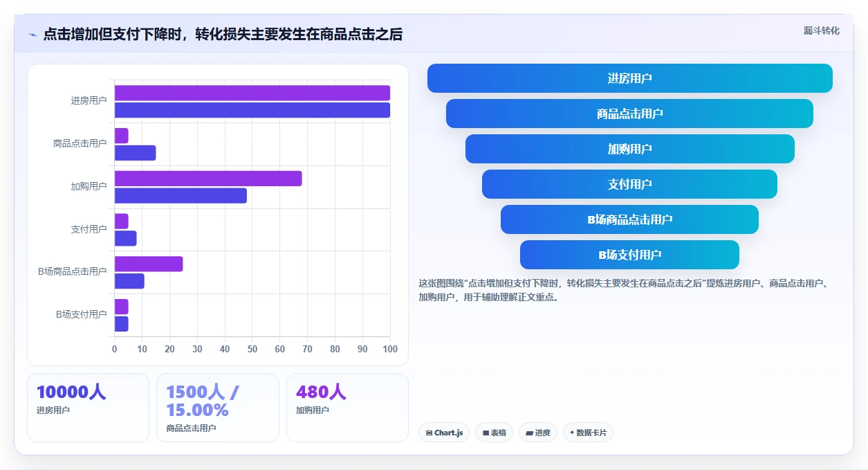Click the x-axis value 50
Viewport: 868px width, 470px height.
[252, 350]
